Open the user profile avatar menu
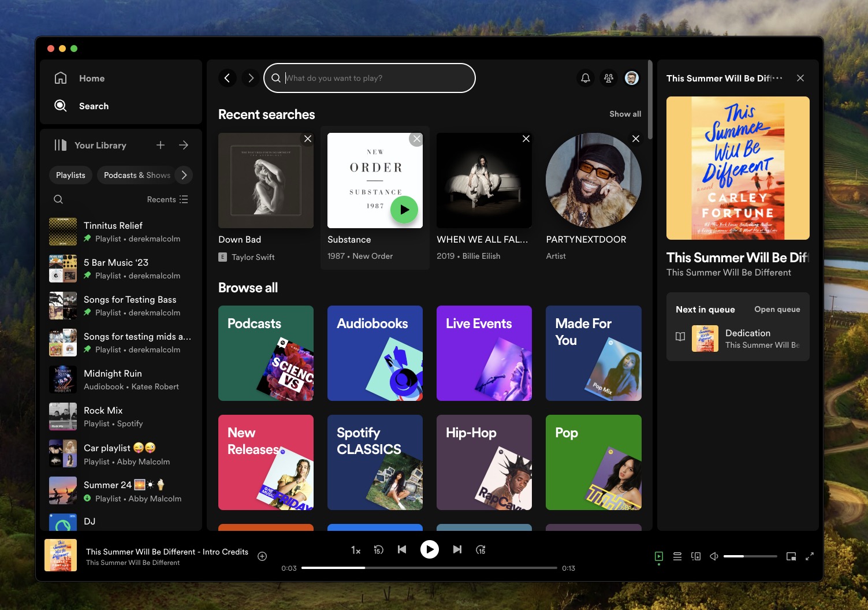 click(x=632, y=78)
